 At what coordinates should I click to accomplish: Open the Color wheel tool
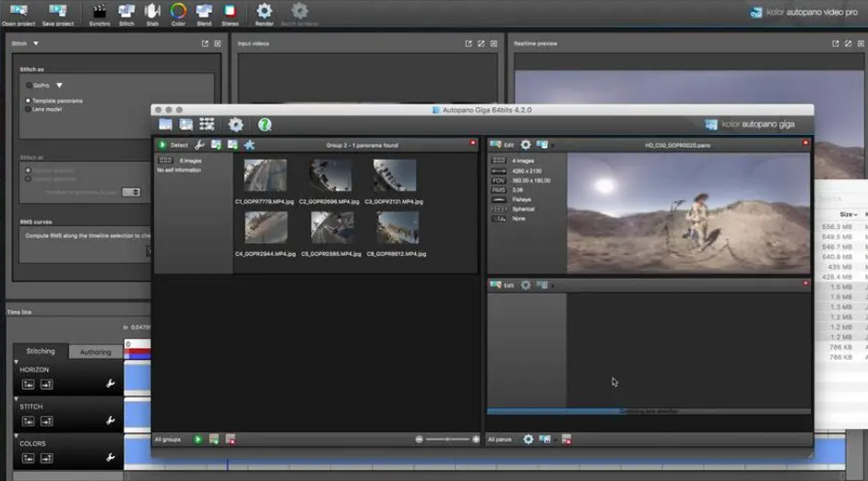click(x=178, y=14)
